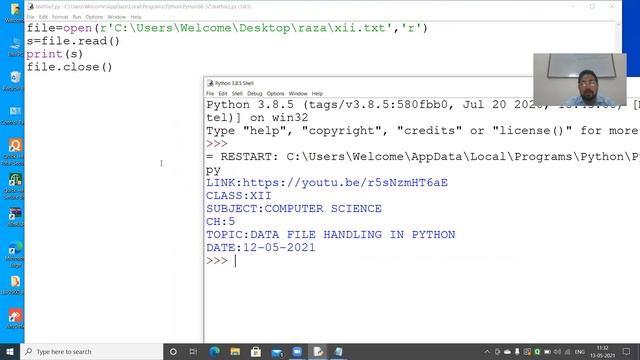Select the Control Panel desktop icon
This screenshot has height=360, width=640.
14,115
